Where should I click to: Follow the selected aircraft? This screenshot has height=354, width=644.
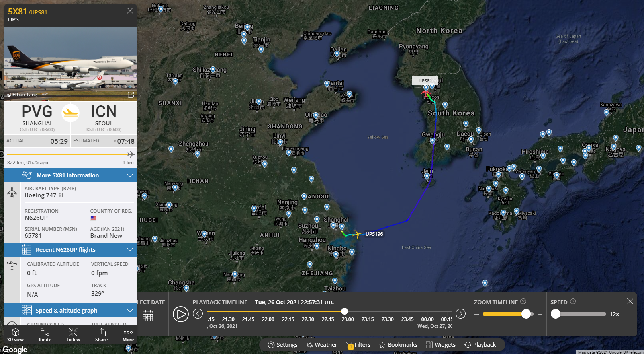[73, 335]
